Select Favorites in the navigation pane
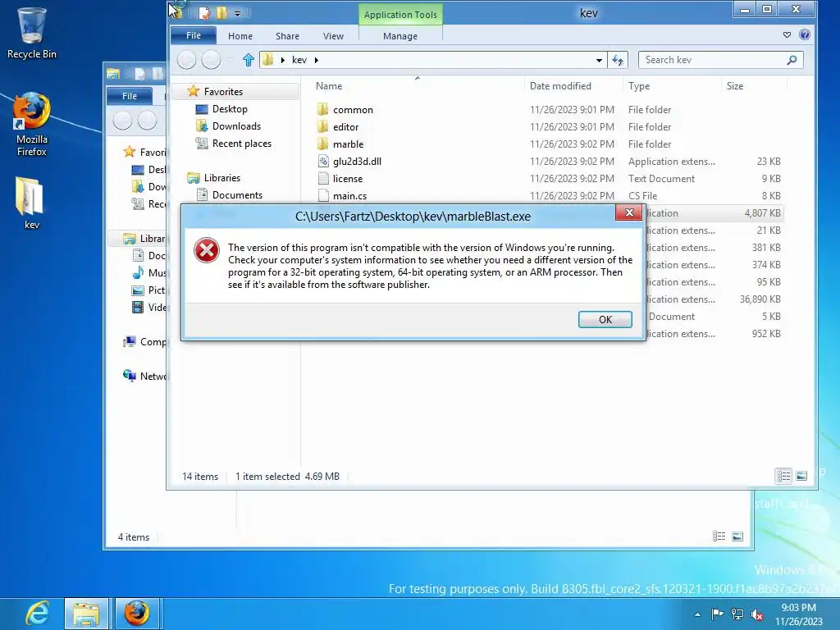This screenshot has width=840, height=630. click(223, 92)
